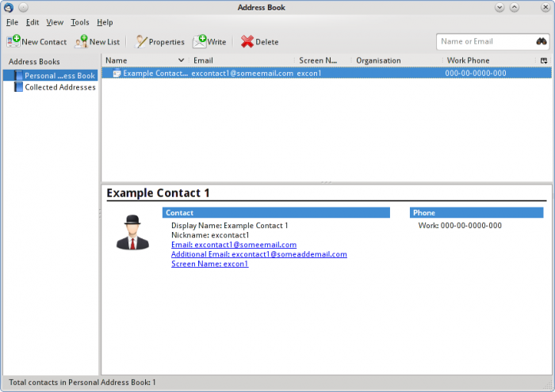555x392 pixels.
Task: Click the 000-00-0000-000 cell in list
Action: tap(476, 73)
